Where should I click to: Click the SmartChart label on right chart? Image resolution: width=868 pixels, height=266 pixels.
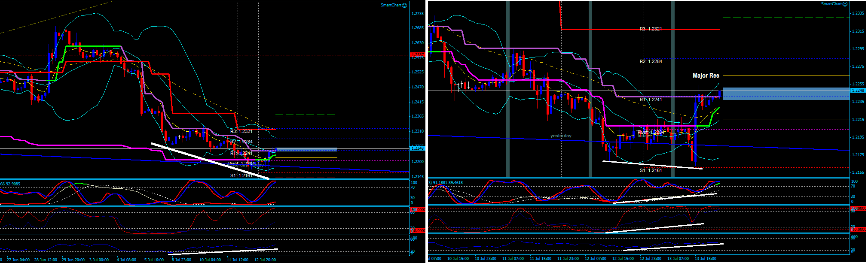point(831,4)
